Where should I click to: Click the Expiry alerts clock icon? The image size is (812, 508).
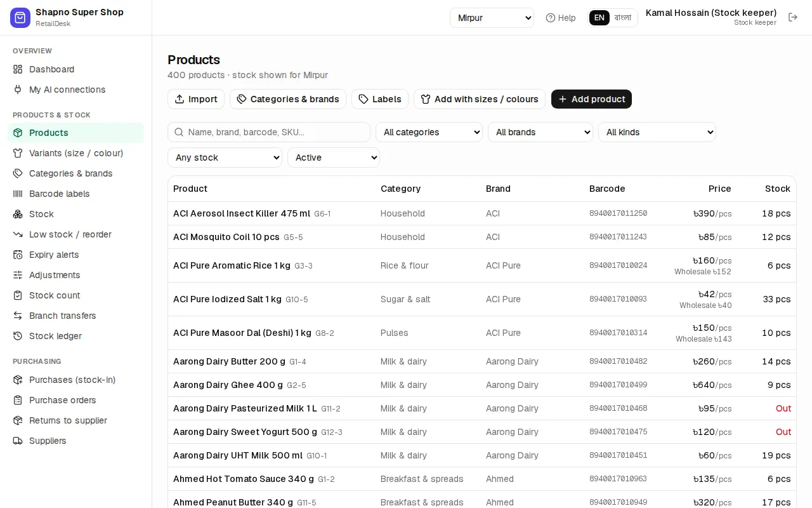coord(18,255)
